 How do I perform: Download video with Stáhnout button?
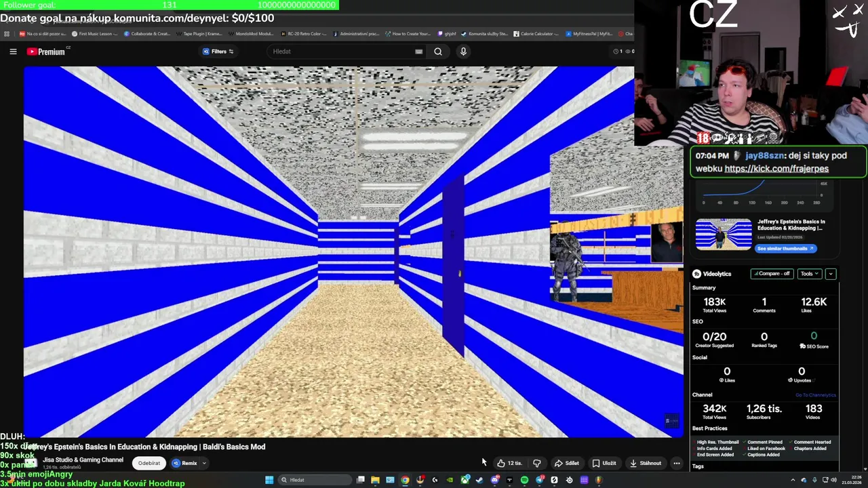point(646,463)
